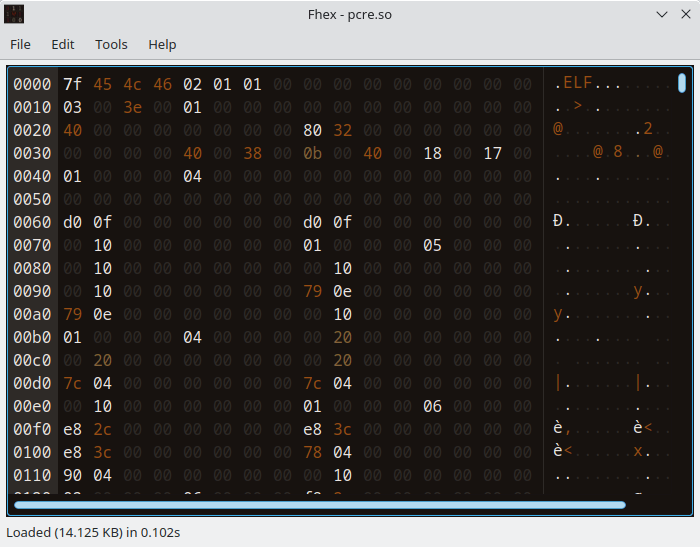Click offset label 00f0
The image size is (700, 547).
coord(32,430)
